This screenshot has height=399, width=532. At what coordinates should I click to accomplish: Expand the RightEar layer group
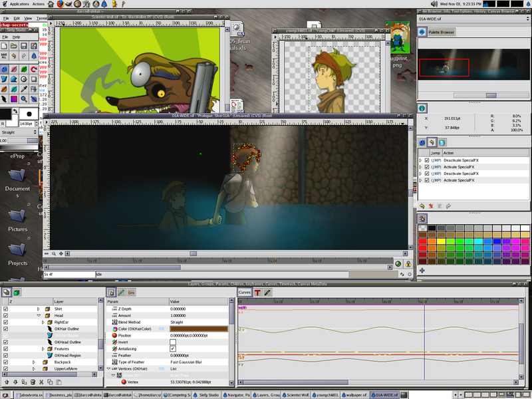pyautogui.click(x=43, y=321)
